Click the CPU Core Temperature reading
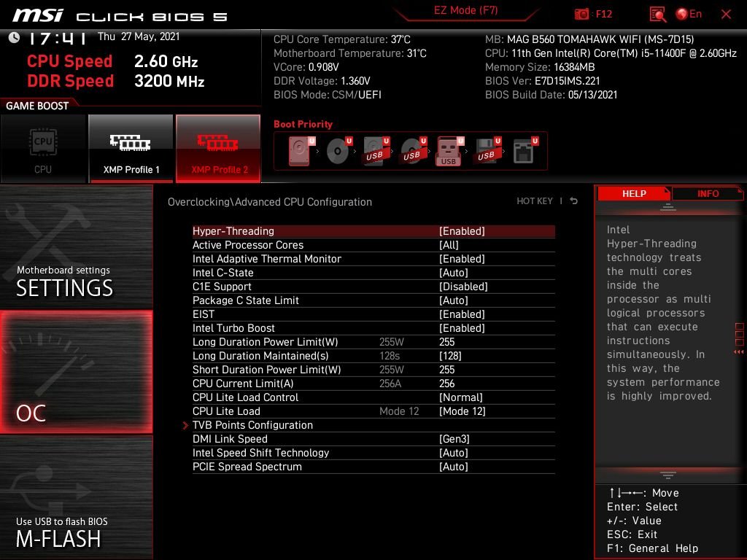 [342, 39]
